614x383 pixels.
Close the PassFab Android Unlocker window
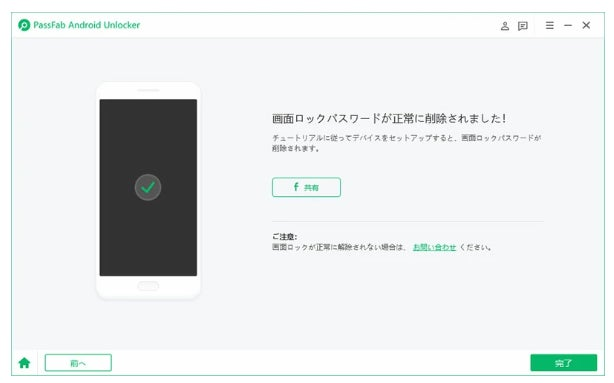(586, 25)
